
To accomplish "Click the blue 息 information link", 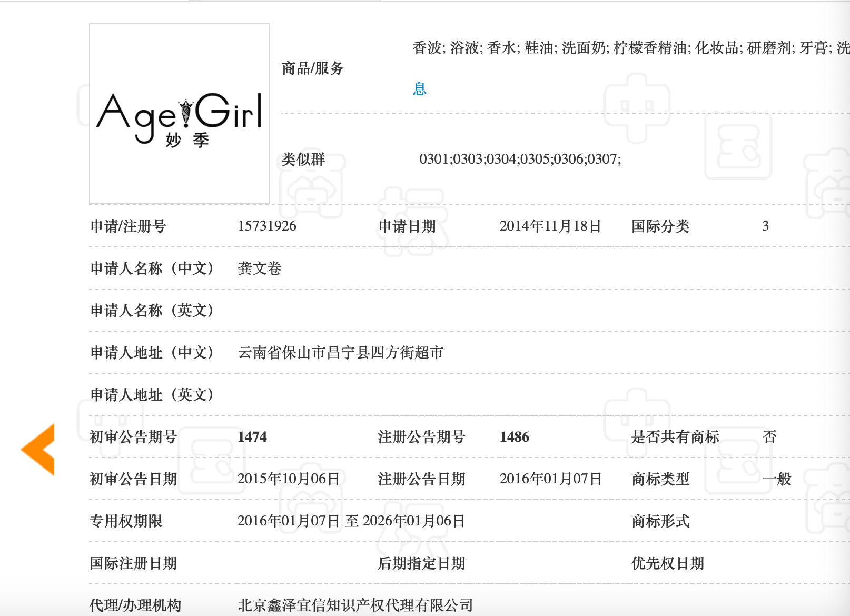I will tap(420, 88).
